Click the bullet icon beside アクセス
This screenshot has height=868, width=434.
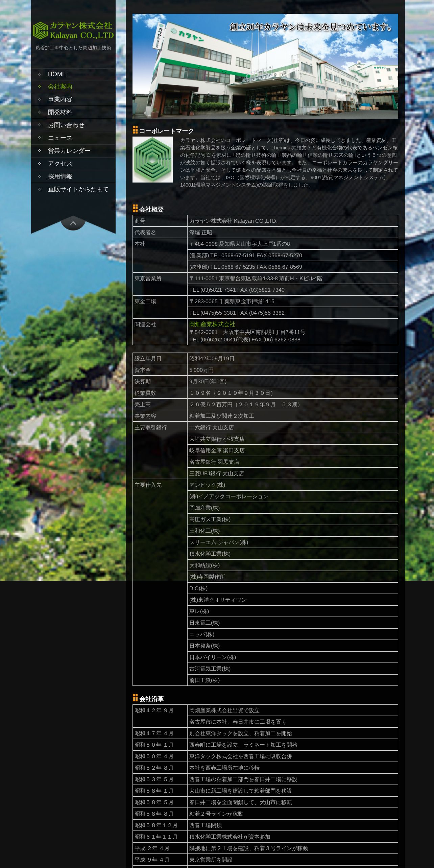(x=40, y=164)
